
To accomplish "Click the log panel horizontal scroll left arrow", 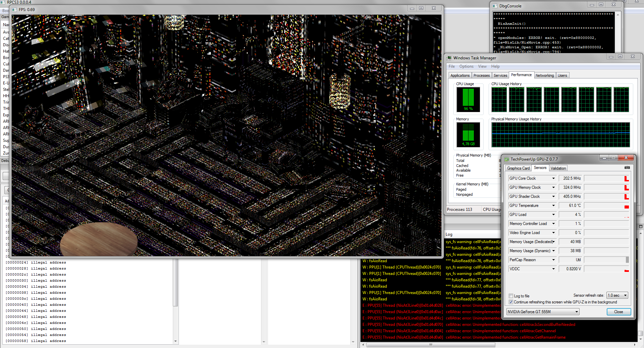I will (x=363, y=345).
